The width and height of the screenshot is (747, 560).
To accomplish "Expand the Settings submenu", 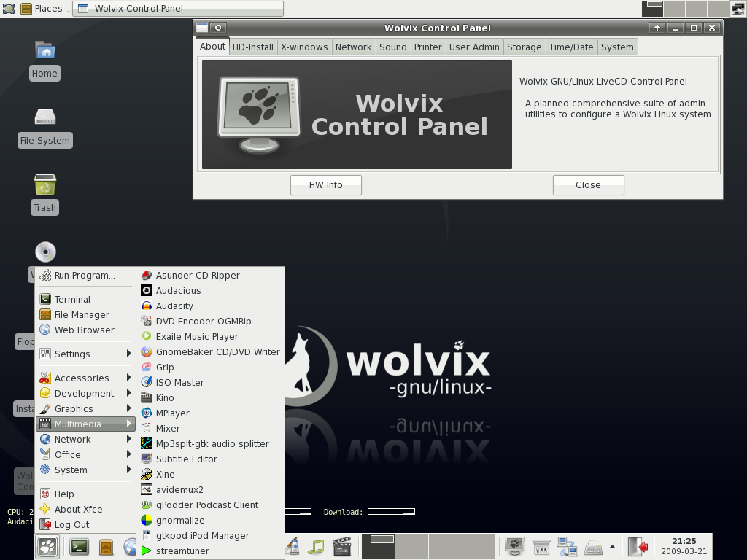I will coord(86,354).
